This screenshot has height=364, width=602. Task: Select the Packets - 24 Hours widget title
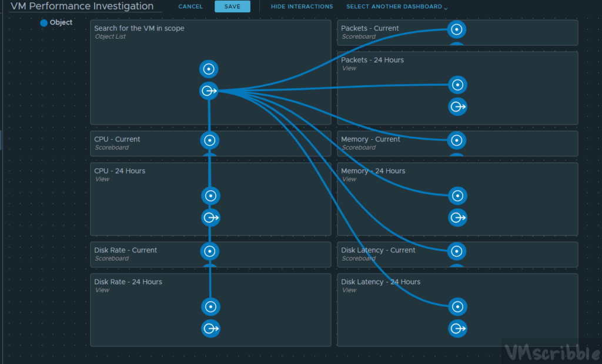click(372, 60)
